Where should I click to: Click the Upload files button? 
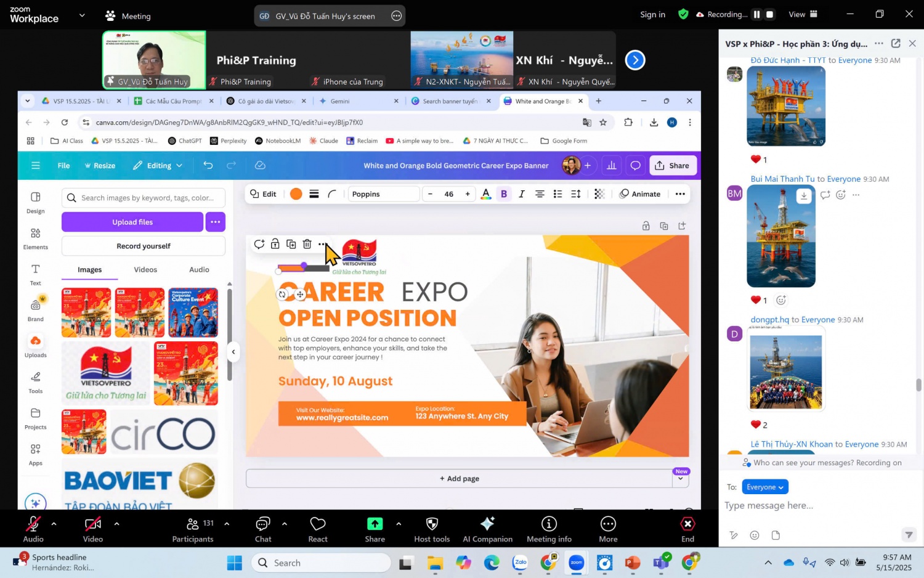click(x=132, y=222)
